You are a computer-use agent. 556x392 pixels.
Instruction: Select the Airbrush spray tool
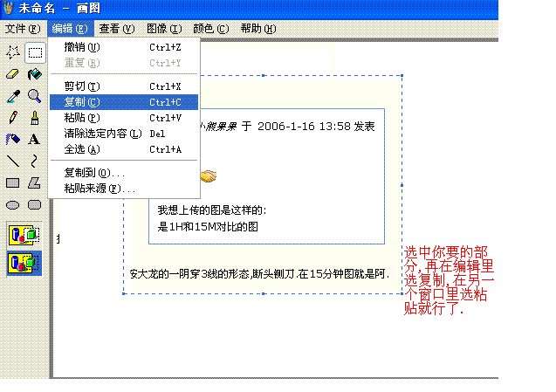point(13,140)
